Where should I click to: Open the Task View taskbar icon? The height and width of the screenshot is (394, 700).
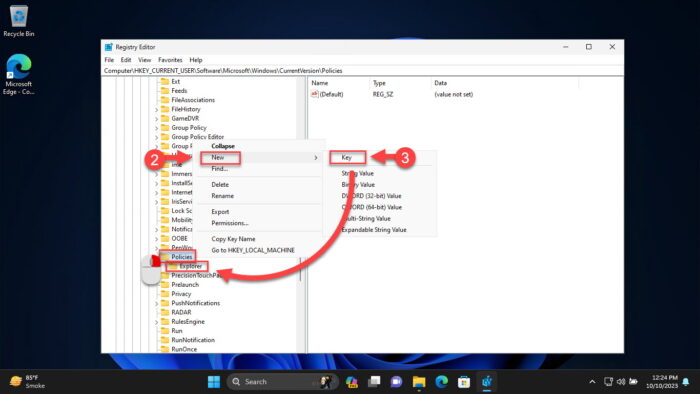(374, 382)
